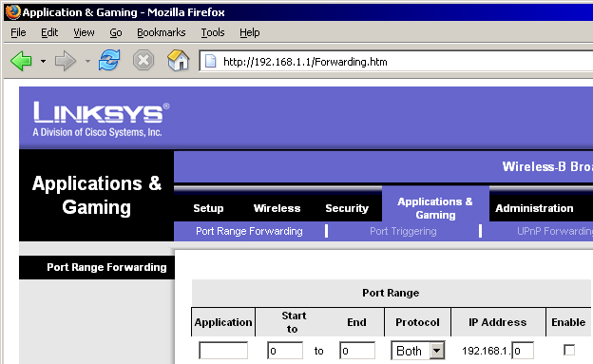Open the Tools menu

click(213, 32)
